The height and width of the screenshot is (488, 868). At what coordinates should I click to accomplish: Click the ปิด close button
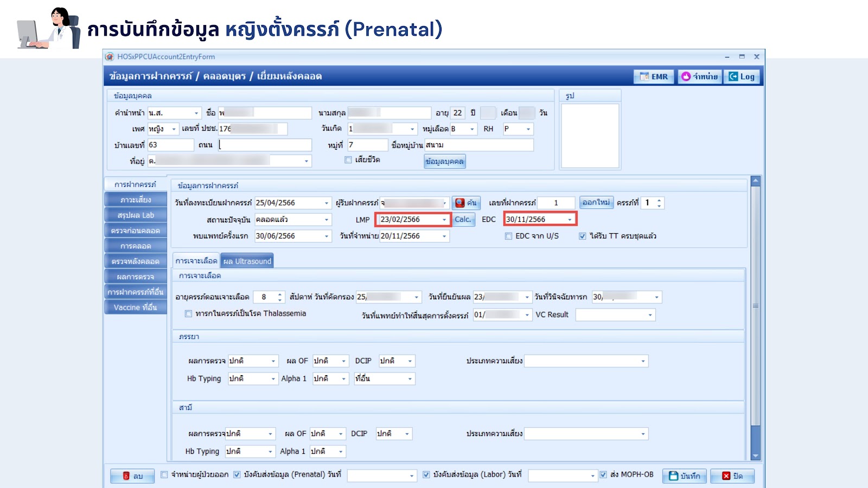732,476
